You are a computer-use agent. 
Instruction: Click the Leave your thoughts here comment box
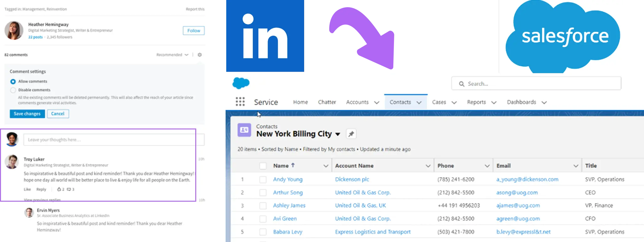114,139
